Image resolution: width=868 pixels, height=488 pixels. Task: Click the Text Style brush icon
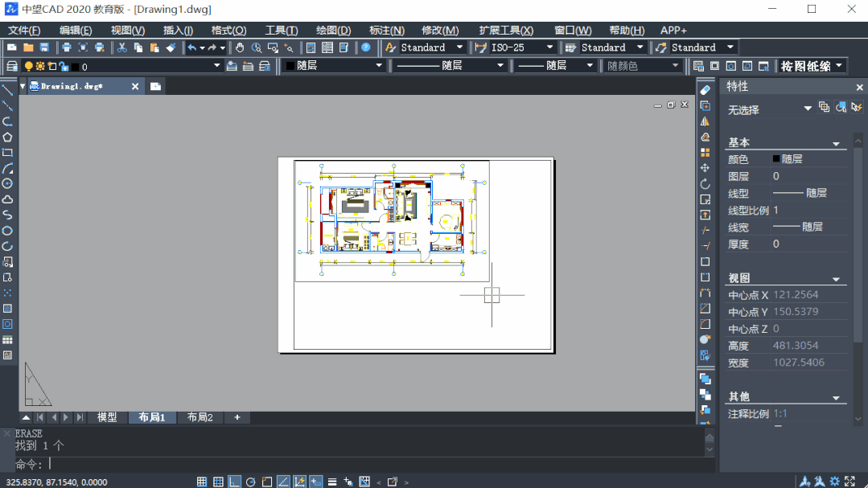390,47
